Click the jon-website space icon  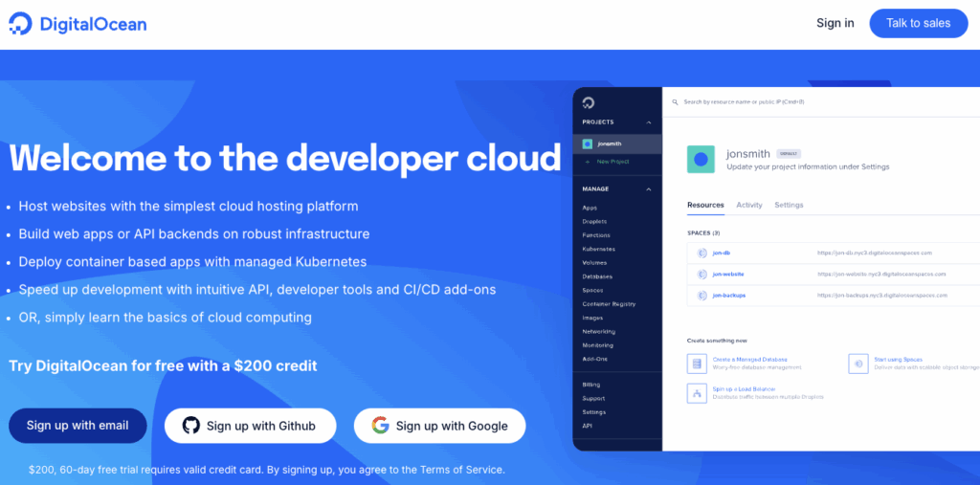702,274
